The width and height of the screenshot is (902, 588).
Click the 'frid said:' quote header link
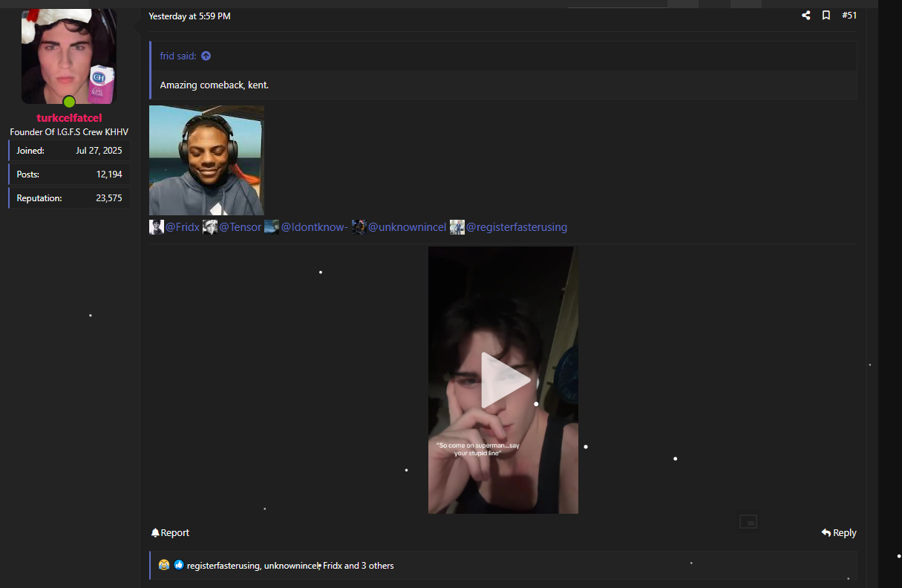pos(178,56)
